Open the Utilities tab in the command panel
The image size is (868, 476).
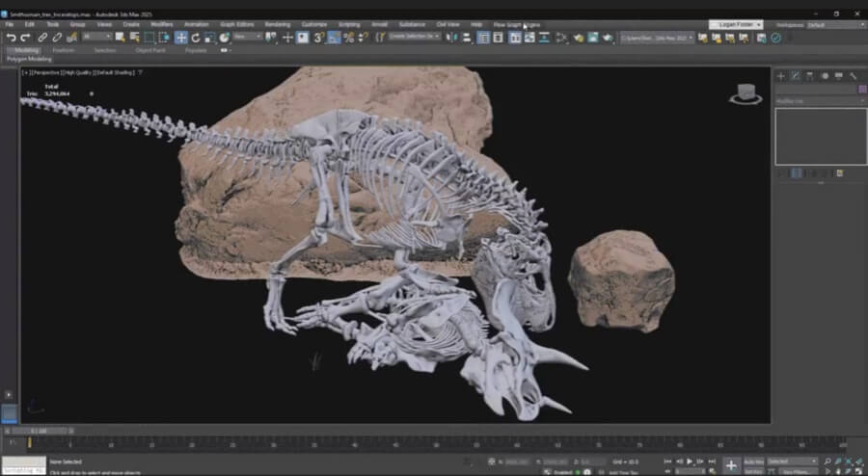pos(854,76)
